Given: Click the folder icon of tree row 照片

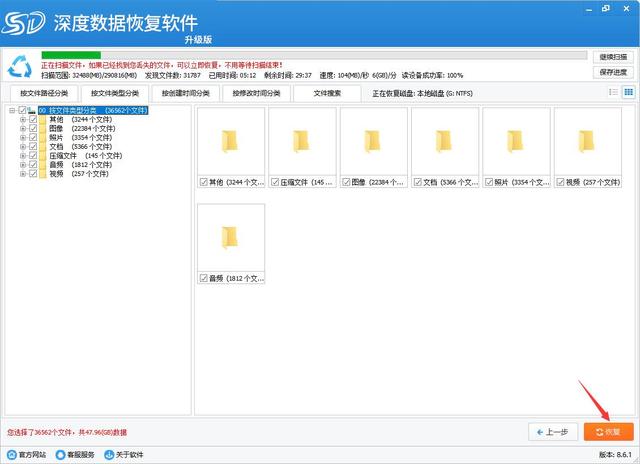Looking at the screenshot, I should [x=42, y=138].
